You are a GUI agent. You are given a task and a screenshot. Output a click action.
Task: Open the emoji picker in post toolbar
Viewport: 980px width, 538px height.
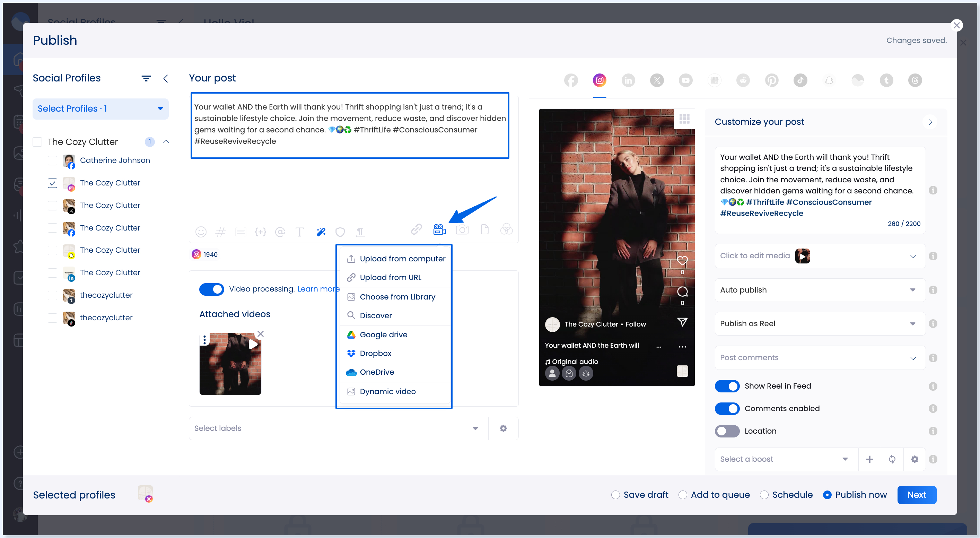click(201, 231)
